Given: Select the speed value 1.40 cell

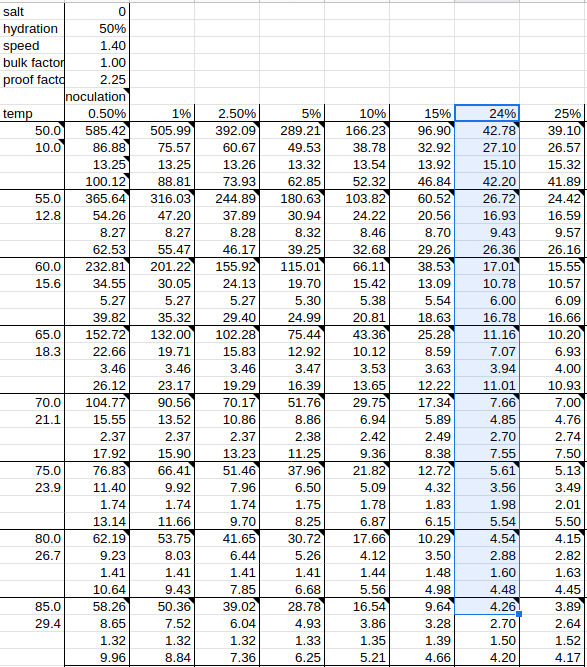Looking at the screenshot, I should pyautogui.click(x=97, y=46).
